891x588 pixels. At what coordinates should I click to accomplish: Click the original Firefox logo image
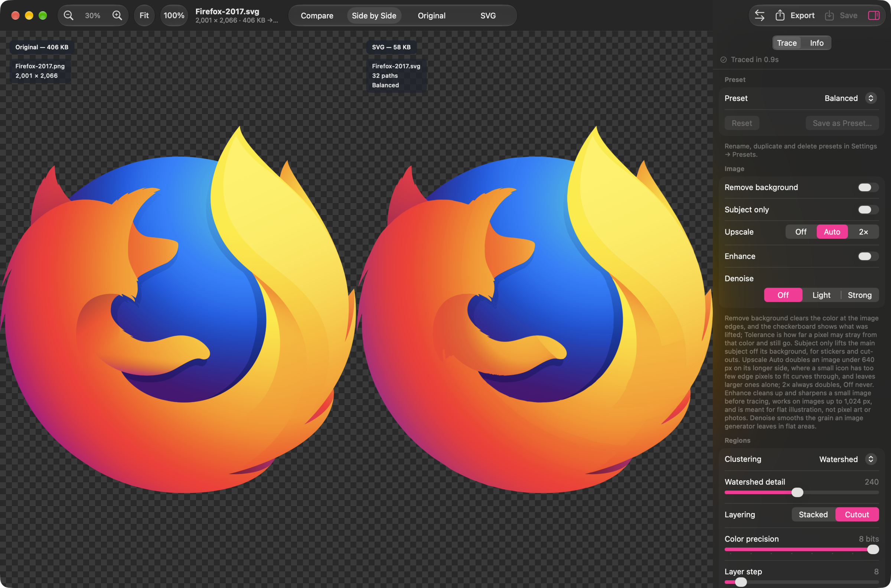pyautogui.click(x=178, y=309)
